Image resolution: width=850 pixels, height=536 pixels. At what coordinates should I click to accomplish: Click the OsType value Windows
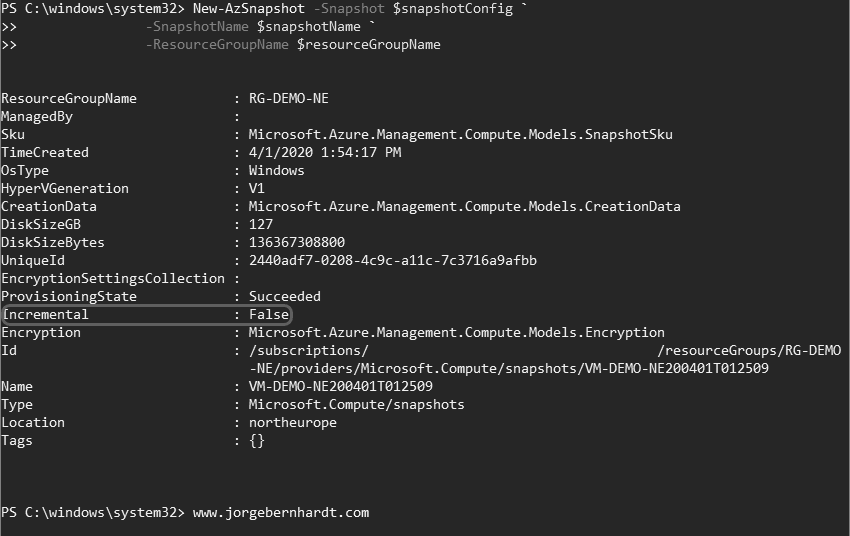pyautogui.click(x=276, y=170)
